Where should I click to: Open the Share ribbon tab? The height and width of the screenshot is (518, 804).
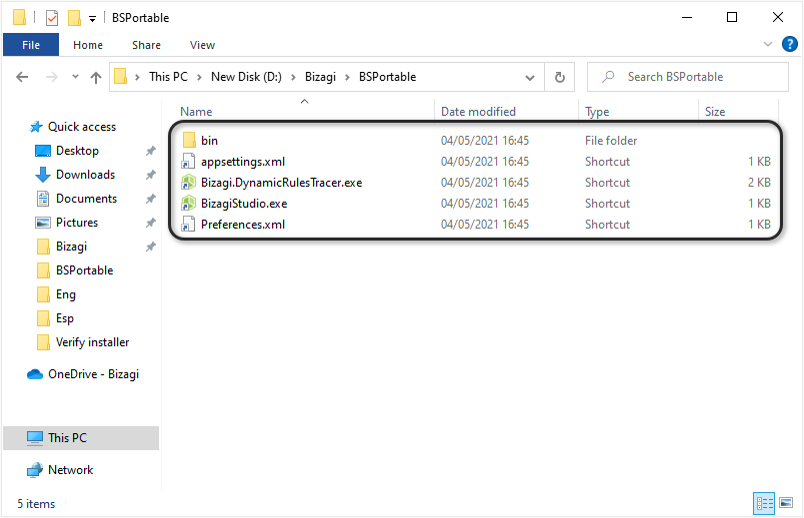tap(146, 45)
